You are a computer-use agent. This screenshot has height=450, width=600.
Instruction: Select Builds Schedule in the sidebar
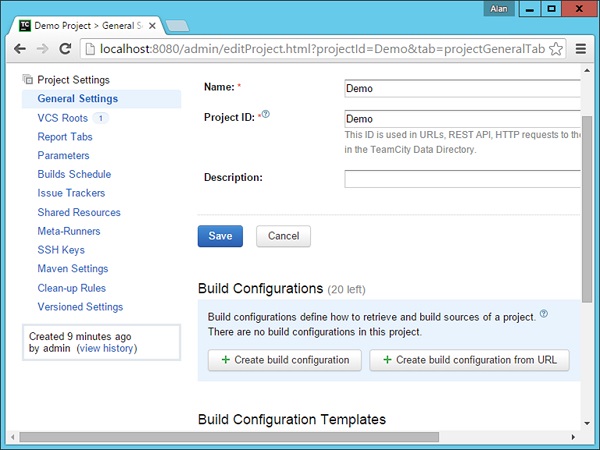[74, 175]
